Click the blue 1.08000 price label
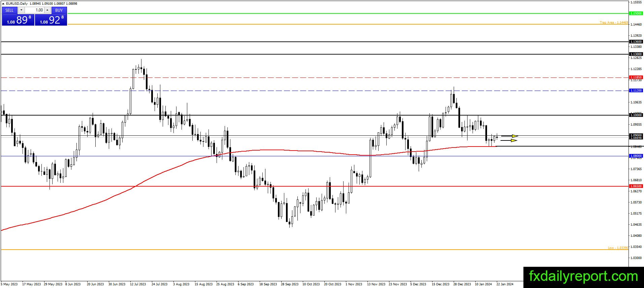The width and height of the screenshot is (644, 288). tap(636, 156)
